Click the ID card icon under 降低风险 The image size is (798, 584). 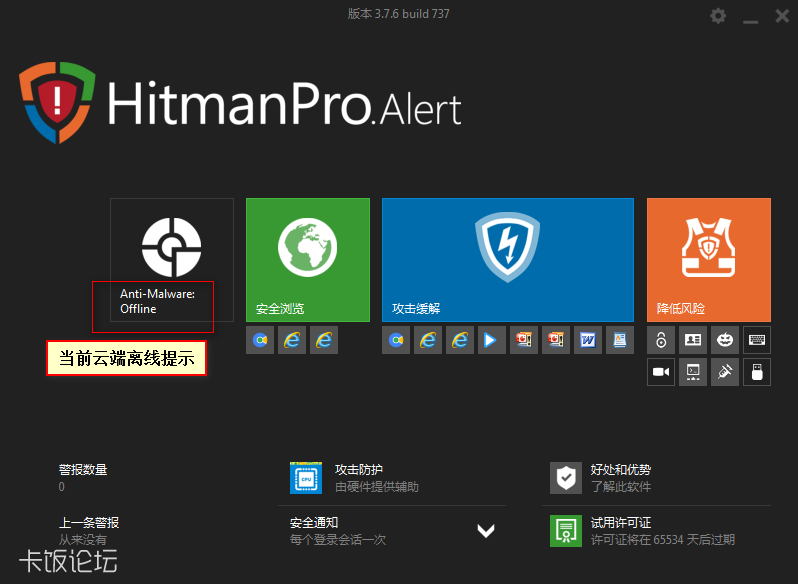click(693, 340)
